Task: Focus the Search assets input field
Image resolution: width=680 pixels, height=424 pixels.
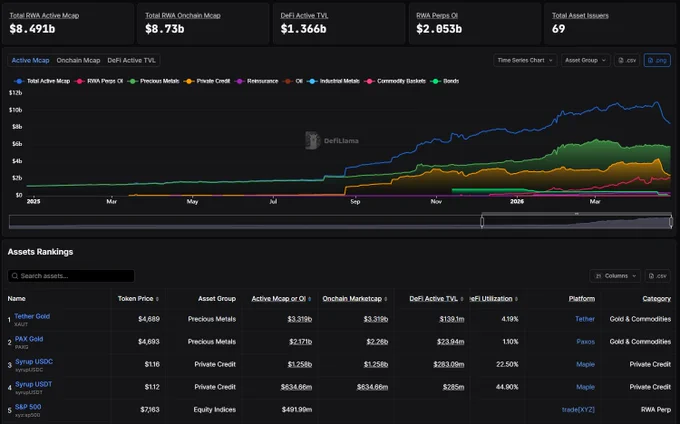Action: (x=71, y=276)
